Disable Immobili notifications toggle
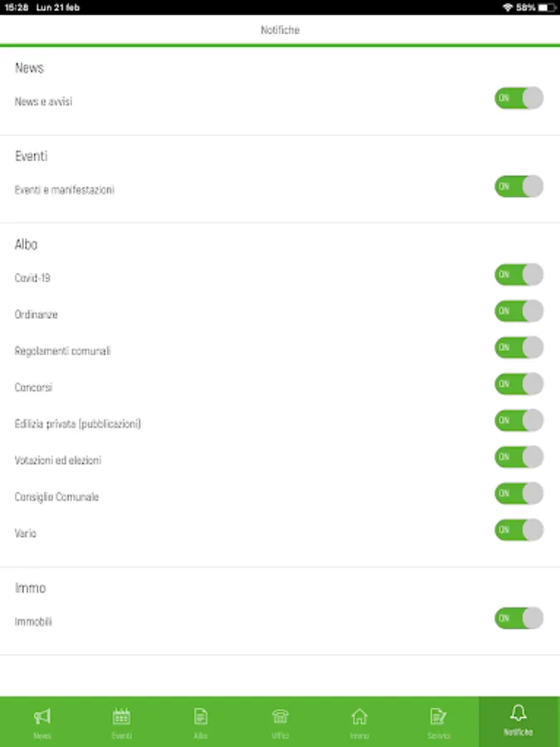560x747 pixels. 519,618
